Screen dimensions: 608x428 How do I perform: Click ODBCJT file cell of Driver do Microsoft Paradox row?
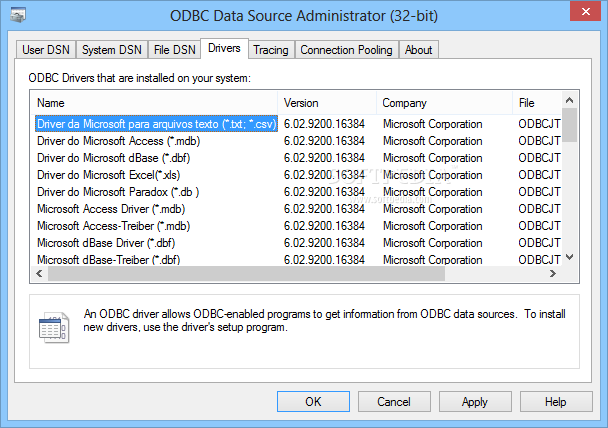tap(539, 192)
